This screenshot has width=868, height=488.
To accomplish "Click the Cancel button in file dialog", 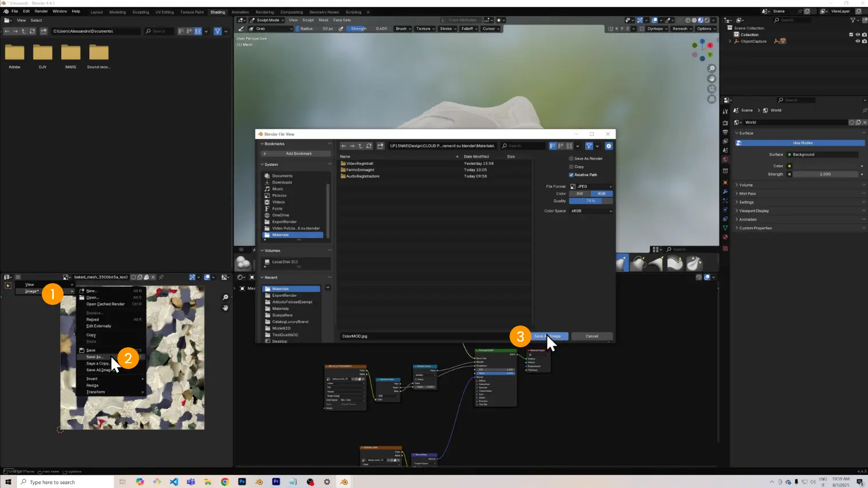I will pos(591,336).
